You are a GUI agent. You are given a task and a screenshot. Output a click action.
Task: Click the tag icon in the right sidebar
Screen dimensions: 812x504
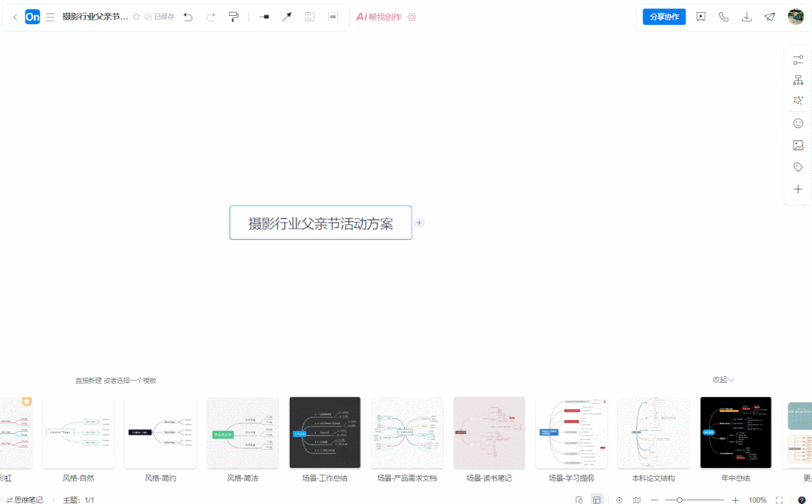point(798,166)
